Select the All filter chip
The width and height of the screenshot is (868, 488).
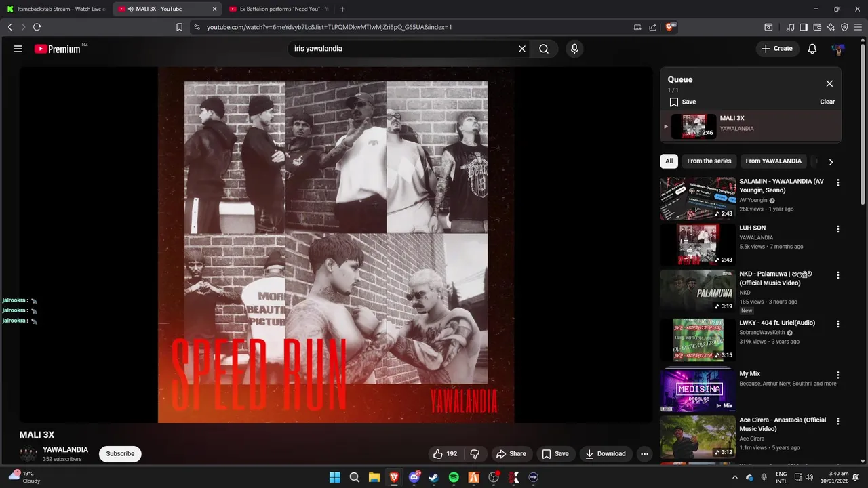(669, 161)
